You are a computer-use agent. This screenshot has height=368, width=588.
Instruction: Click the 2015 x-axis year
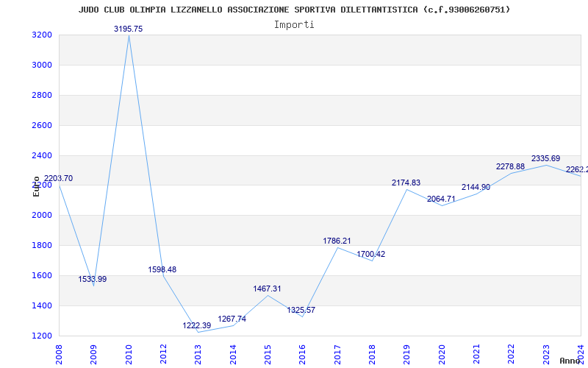pos(268,355)
